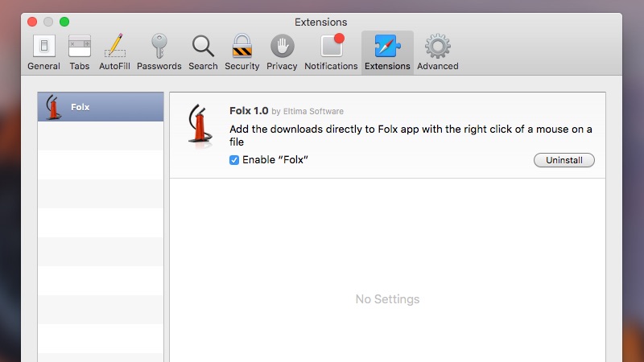Open the Search magnifier pane
This screenshot has width=644, height=362.
203,52
